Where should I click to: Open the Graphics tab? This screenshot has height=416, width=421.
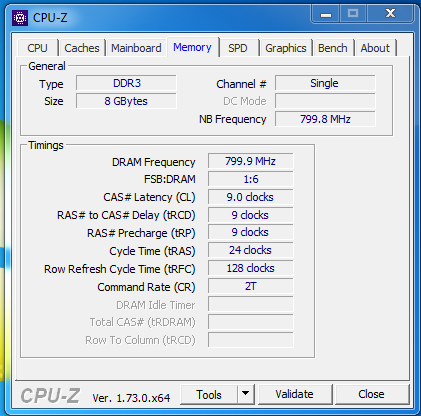coord(286,48)
